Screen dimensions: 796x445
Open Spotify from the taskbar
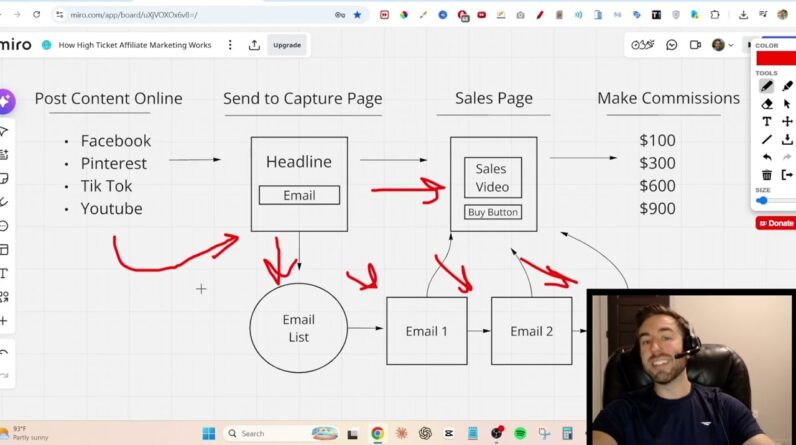(x=520, y=433)
